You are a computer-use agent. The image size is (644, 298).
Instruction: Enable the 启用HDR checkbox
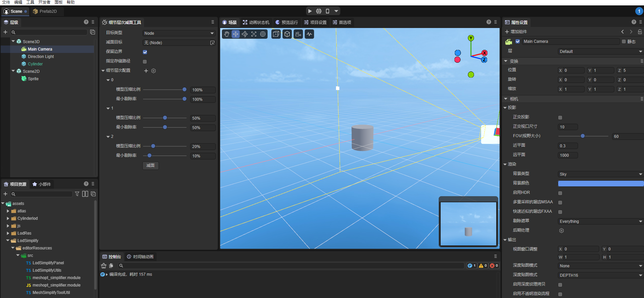560,193
